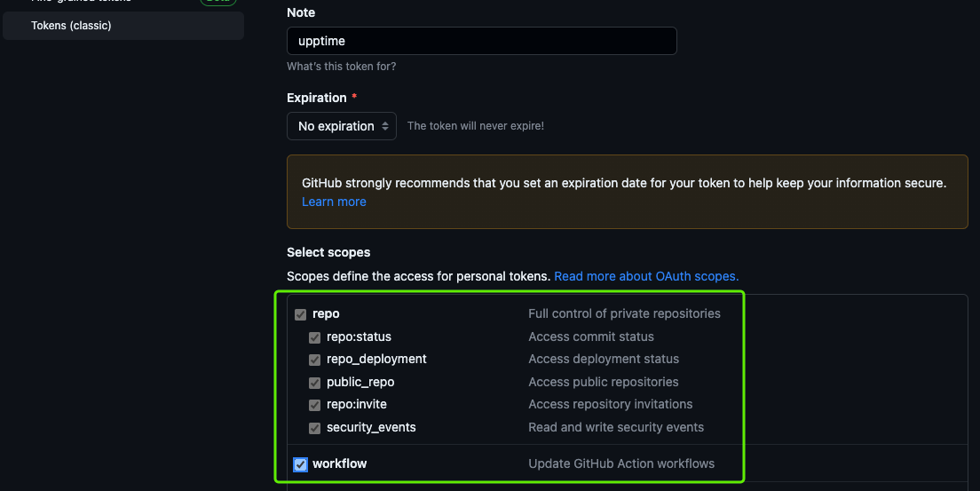Open the Tokens (classic) sidebar item

coord(71,26)
